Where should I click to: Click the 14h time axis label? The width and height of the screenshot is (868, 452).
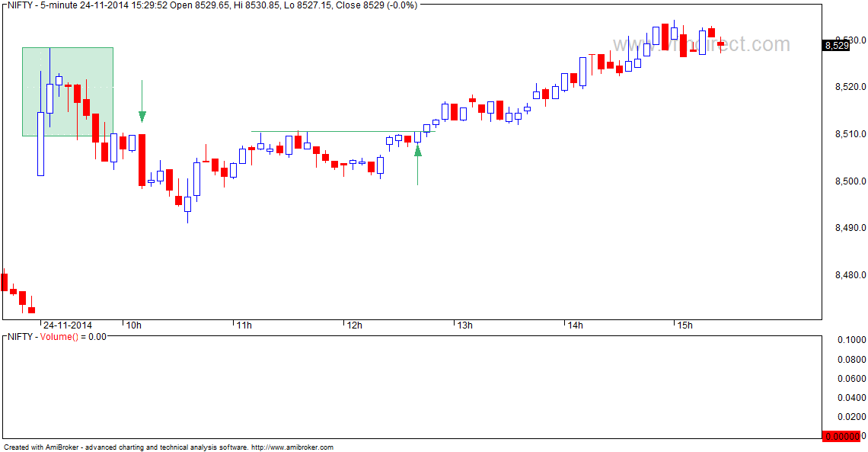(575, 325)
